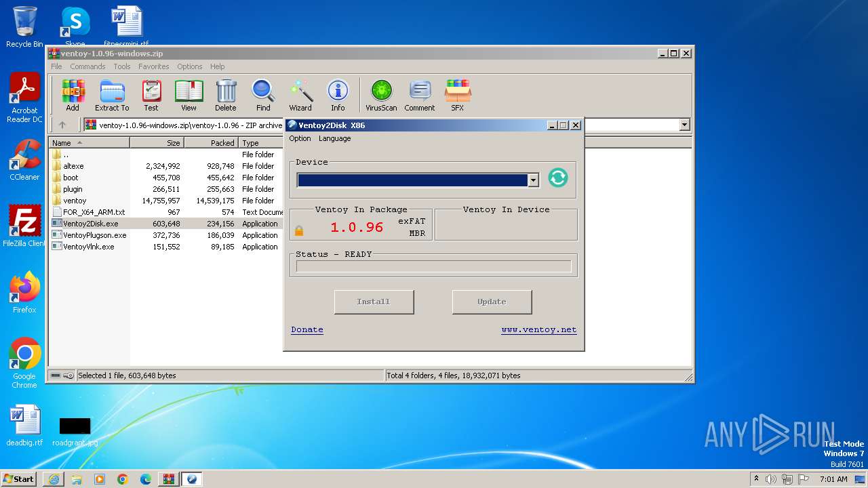Select the plugin folder row
Viewport: 868px width, 488px height.
[x=166, y=189]
